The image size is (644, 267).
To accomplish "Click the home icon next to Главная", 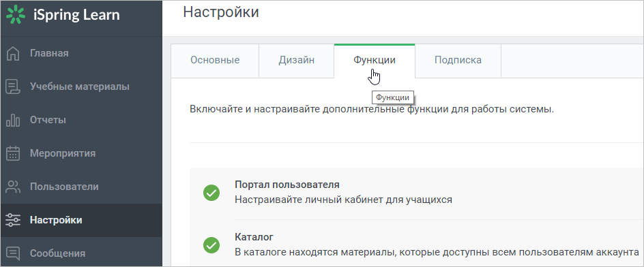I will coord(13,54).
